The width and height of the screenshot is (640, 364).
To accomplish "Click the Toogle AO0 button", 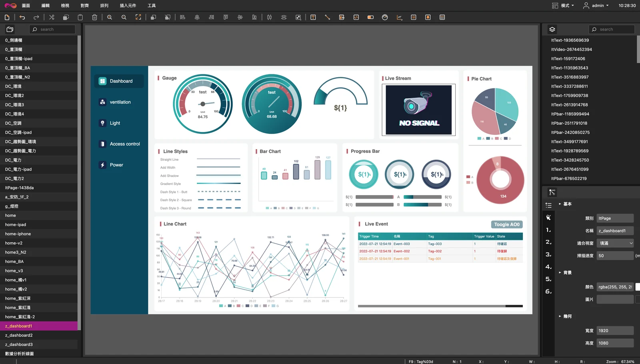I will tap(507, 224).
